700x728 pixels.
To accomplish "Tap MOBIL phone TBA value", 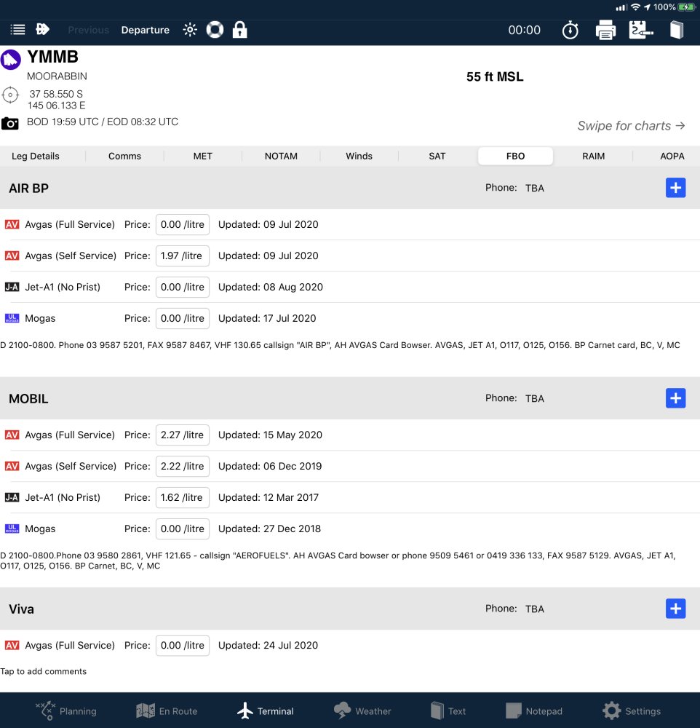I will [x=534, y=398].
